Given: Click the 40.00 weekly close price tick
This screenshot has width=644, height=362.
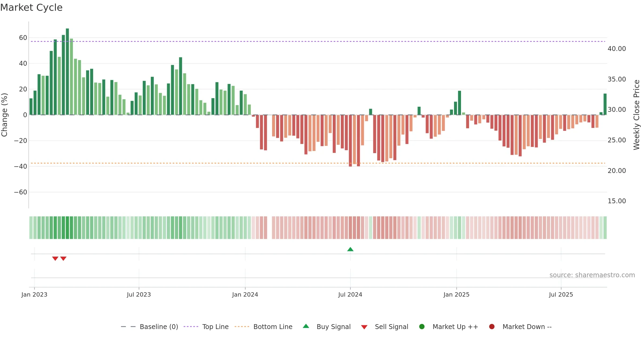Looking at the screenshot, I should click(x=617, y=49).
